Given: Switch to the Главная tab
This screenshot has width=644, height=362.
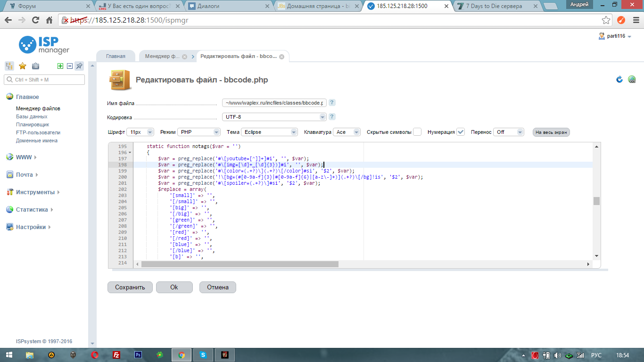Looking at the screenshot, I should click(116, 56).
